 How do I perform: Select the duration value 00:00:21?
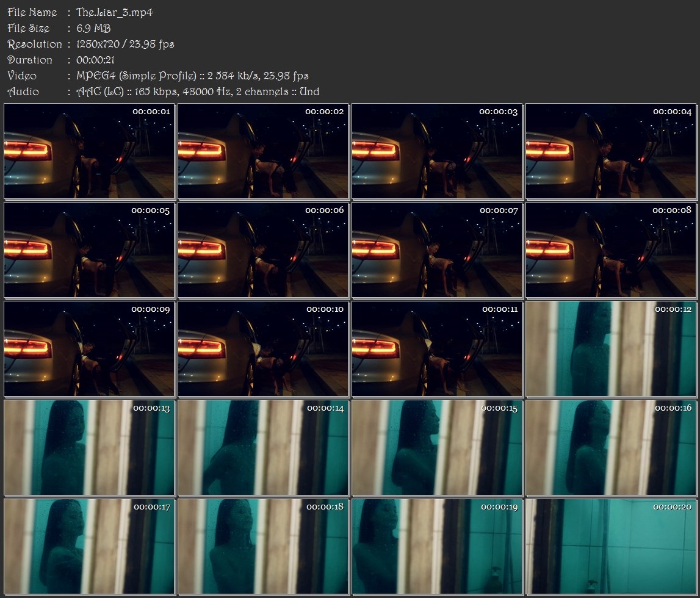click(95, 60)
